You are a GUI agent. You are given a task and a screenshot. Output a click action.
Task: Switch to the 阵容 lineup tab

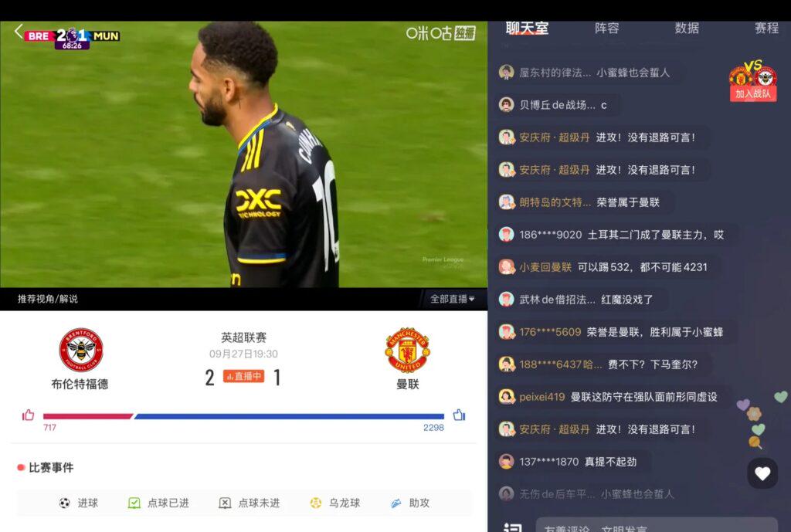[x=607, y=29]
